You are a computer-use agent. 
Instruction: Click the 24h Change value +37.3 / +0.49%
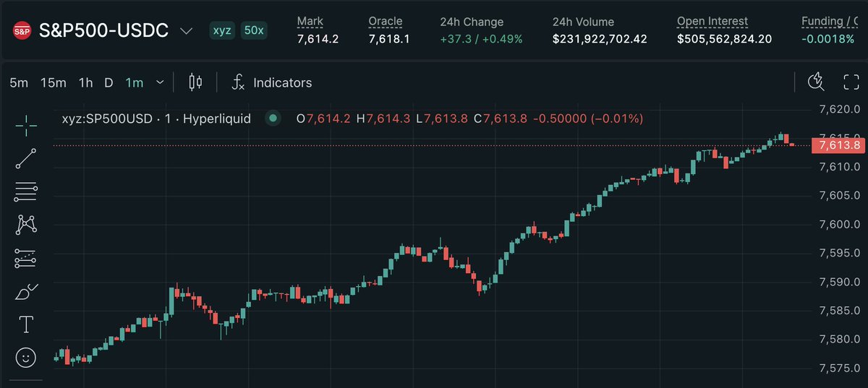[x=480, y=39]
